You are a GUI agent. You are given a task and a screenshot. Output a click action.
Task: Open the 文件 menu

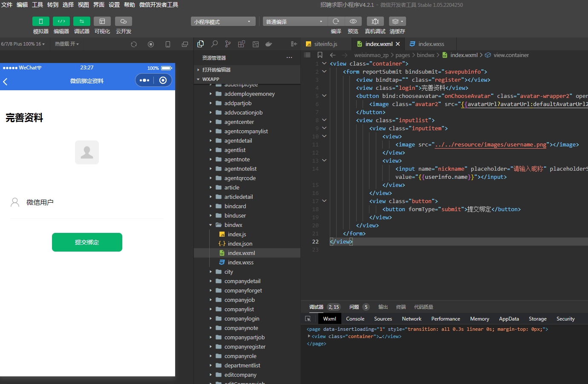[x=7, y=5]
